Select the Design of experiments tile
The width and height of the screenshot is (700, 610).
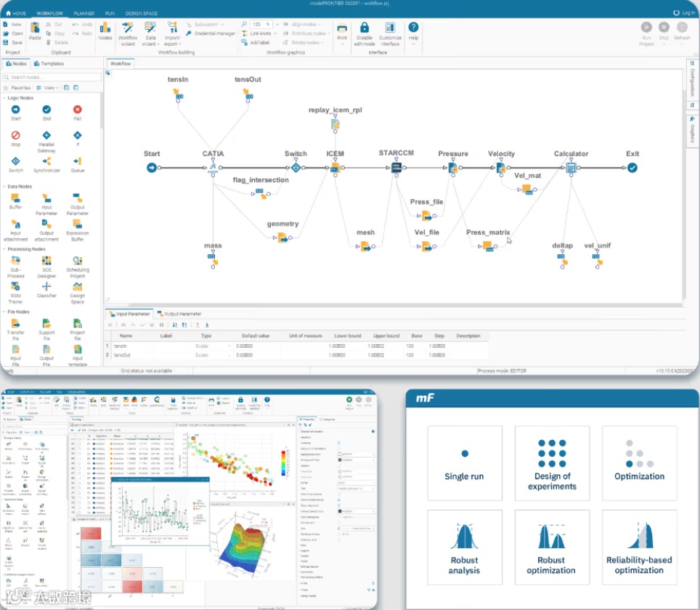(x=552, y=463)
